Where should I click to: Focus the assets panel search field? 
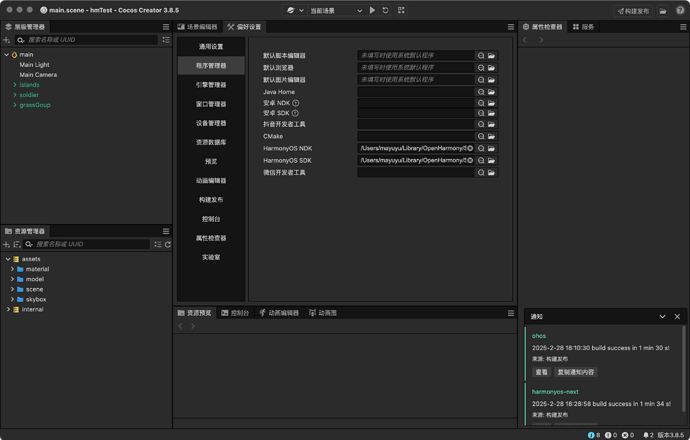[87, 244]
